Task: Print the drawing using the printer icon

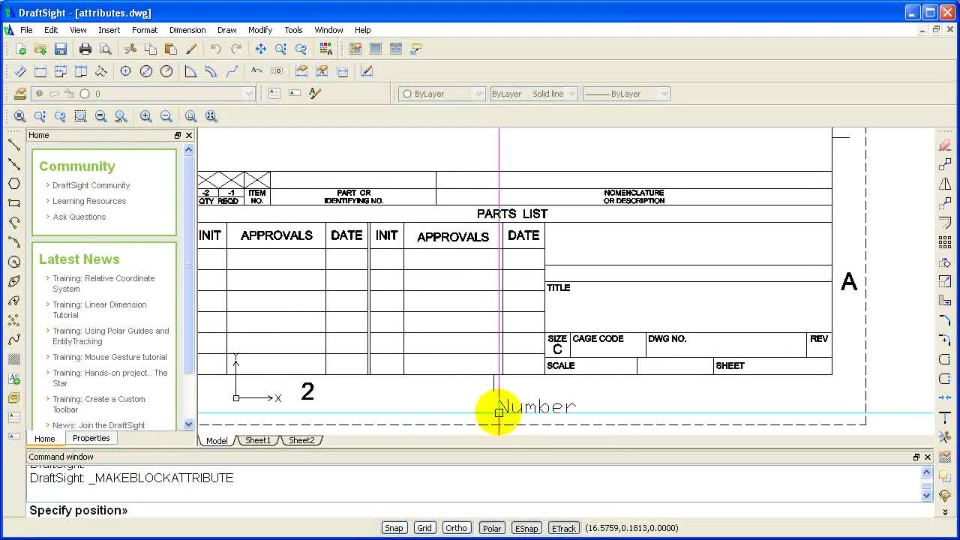Action: pyautogui.click(x=85, y=49)
